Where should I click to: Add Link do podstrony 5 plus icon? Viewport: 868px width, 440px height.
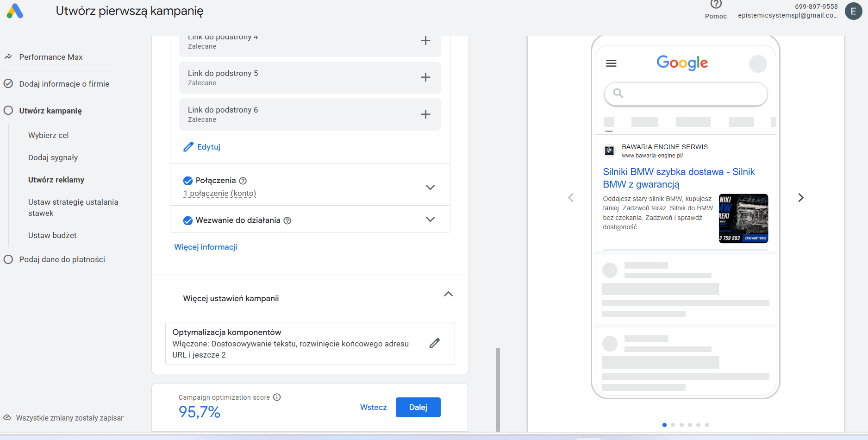coord(425,77)
